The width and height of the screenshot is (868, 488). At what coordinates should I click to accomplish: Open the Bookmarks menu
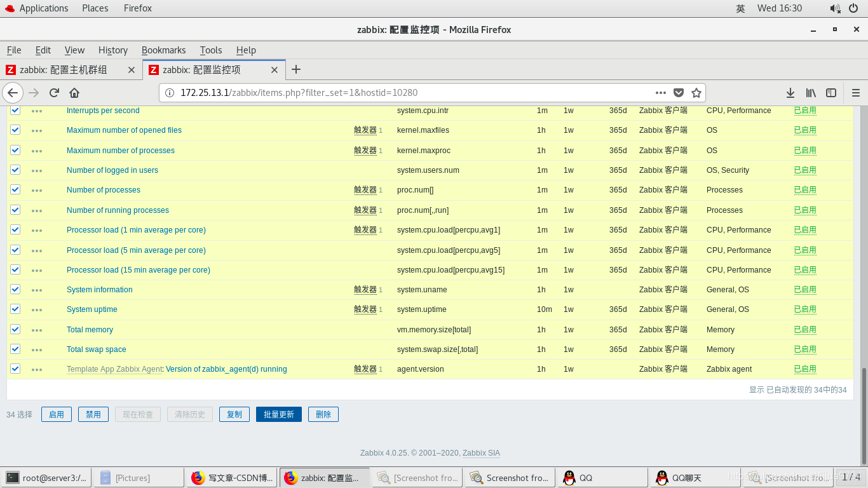pyautogui.click(x=164, y=50)
